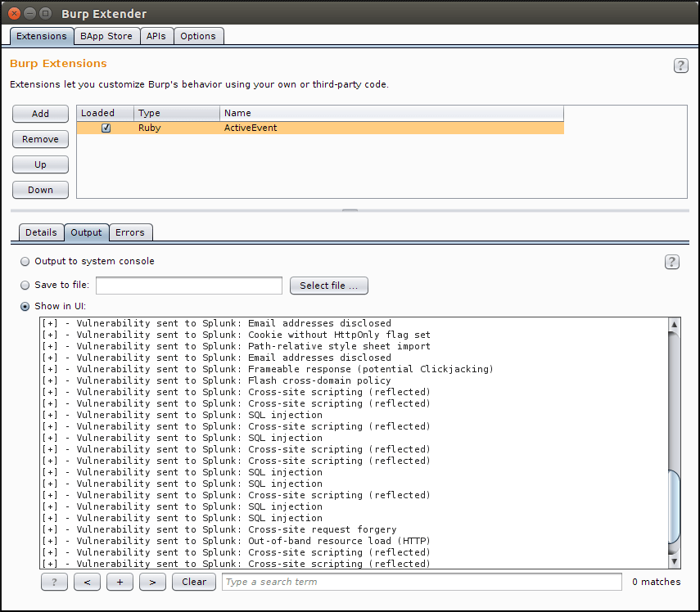700x612 pixels.
Task: Open the BApp Store tab
Action: click(x=106, y=36)
